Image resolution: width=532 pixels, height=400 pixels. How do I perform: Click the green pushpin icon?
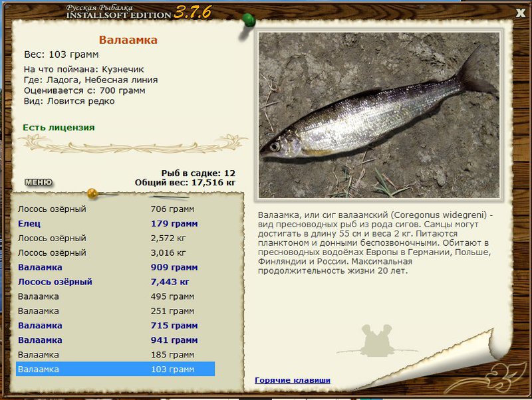click(249, 21)
